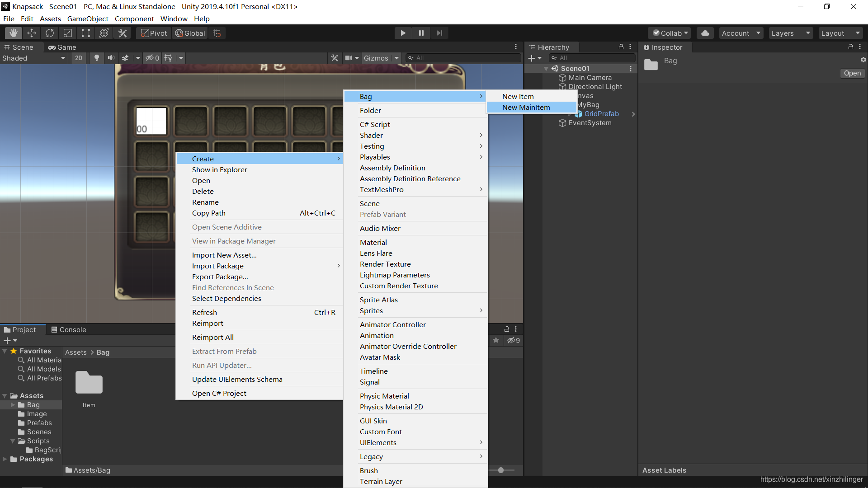868x488 pixels.
Task: Select the Hand tool in toolbar
Action: pyautogui.click(x=14, y=33)
